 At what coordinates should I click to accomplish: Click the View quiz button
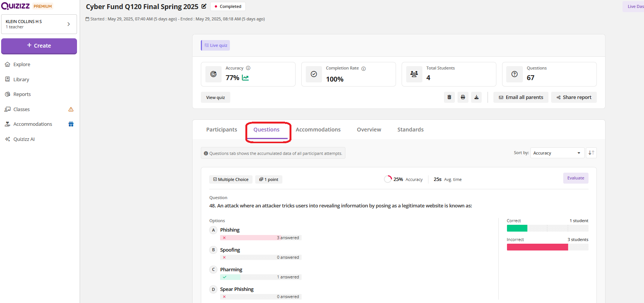pos(216,97)
